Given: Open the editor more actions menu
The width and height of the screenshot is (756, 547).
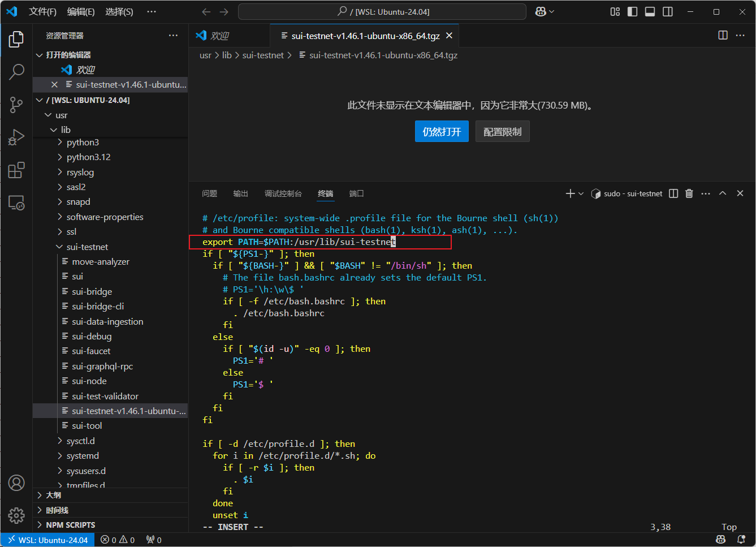Looking at the screenshot, I should tap(740, 35).
